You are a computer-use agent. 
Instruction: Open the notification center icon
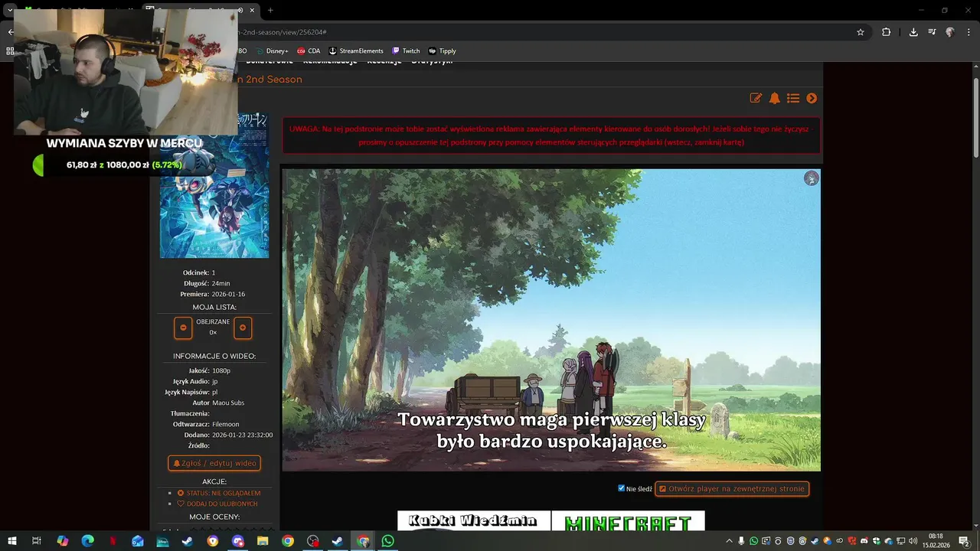[964, 541]
